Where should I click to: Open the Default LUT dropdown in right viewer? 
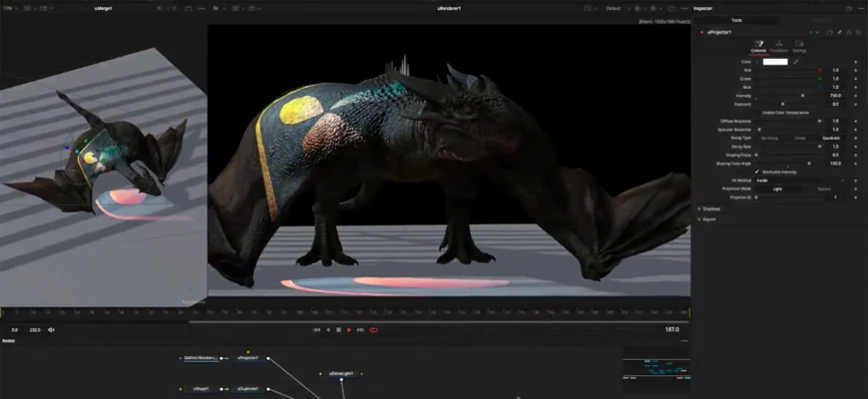pyautogui.click(x=617, y=8)
